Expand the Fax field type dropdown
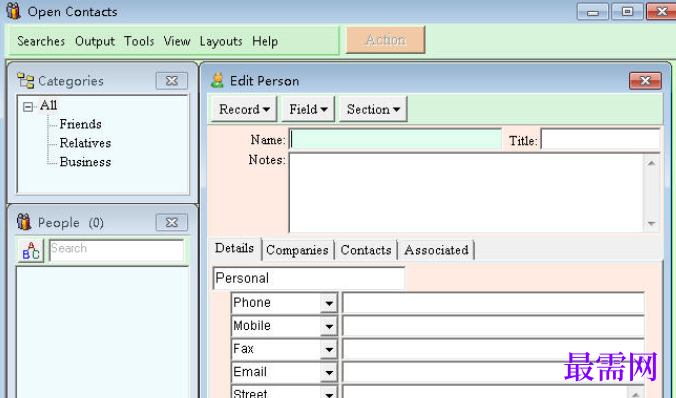 pos(329,349)
